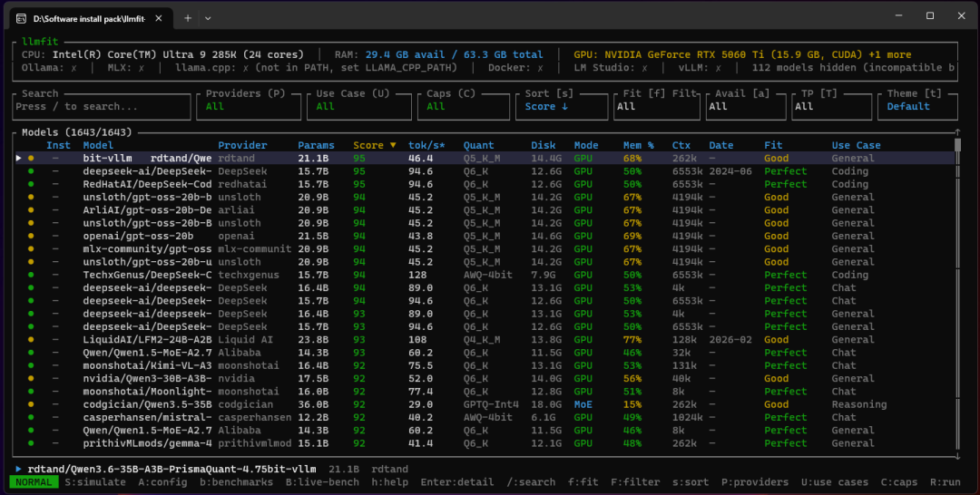This screenshot has width=980, height=495.
Task: Click the scrollbar down arrow of models list
Action: pos(957,457)
